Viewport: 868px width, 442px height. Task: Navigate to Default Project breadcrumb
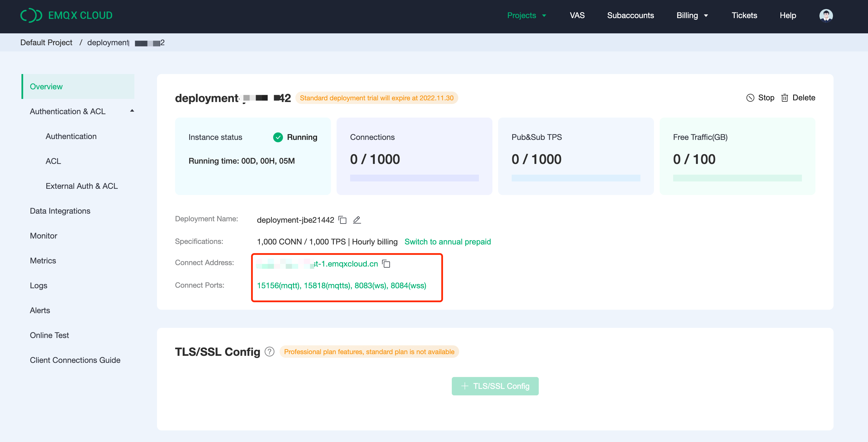pyautogui.click(x=46, y=42)
